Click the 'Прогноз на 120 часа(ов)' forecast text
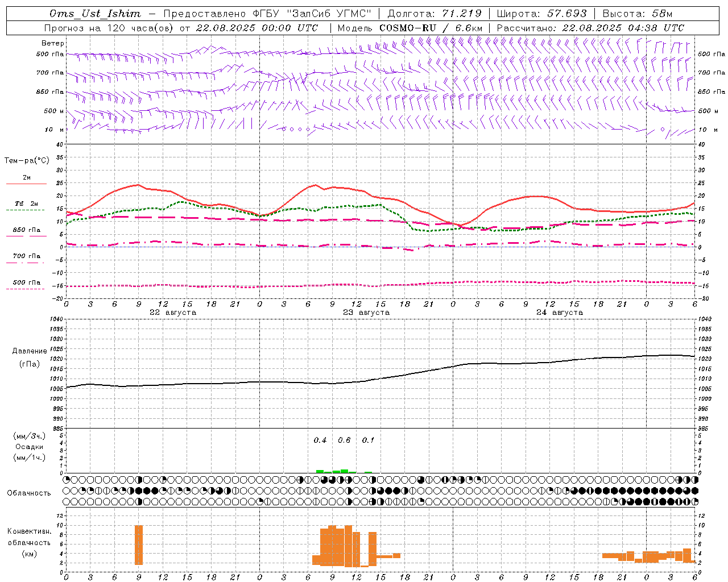Screen dimensions: 728x582 click(x=109, y=28)
